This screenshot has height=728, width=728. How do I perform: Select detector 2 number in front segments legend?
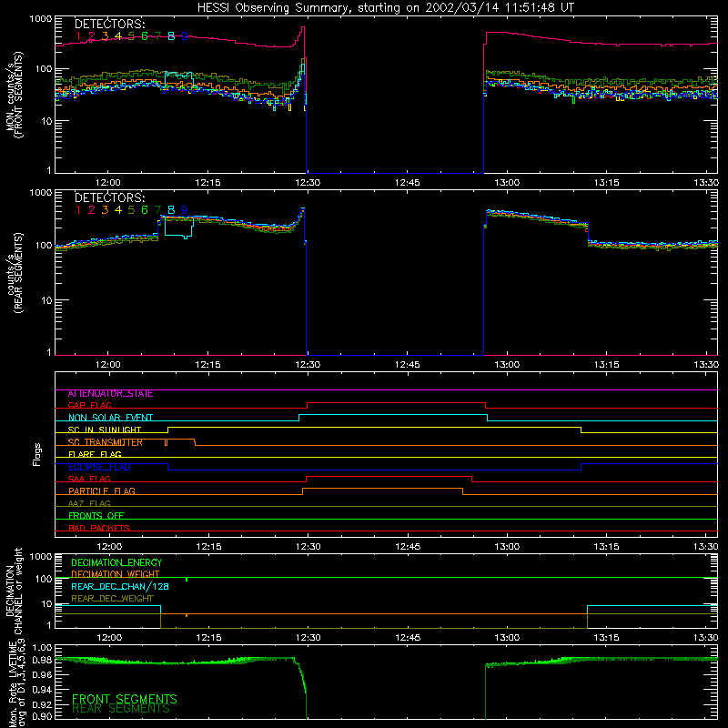pyautogui.click(x=92, y=36)
